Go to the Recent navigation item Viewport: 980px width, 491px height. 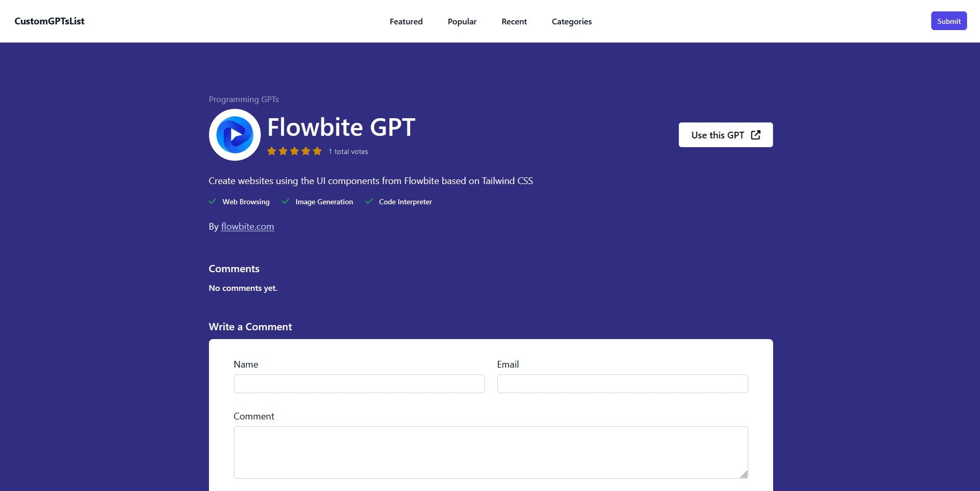pos(514,21)
